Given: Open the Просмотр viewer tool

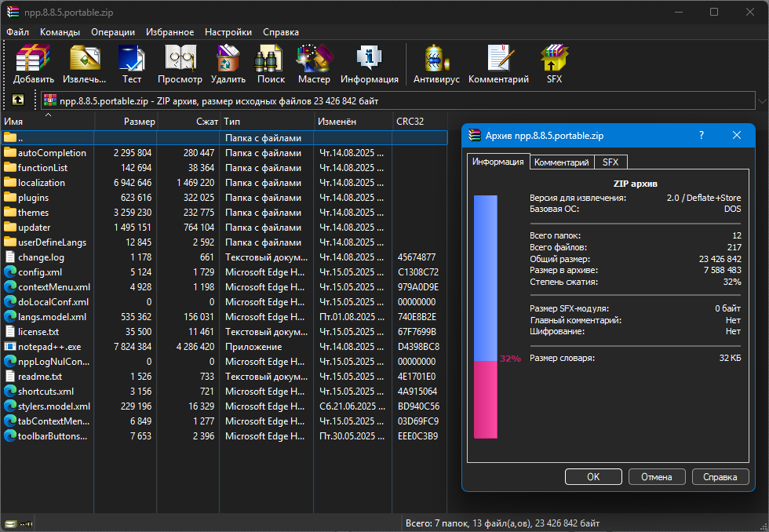Looking at the screenshot, I should coord(180,64).
